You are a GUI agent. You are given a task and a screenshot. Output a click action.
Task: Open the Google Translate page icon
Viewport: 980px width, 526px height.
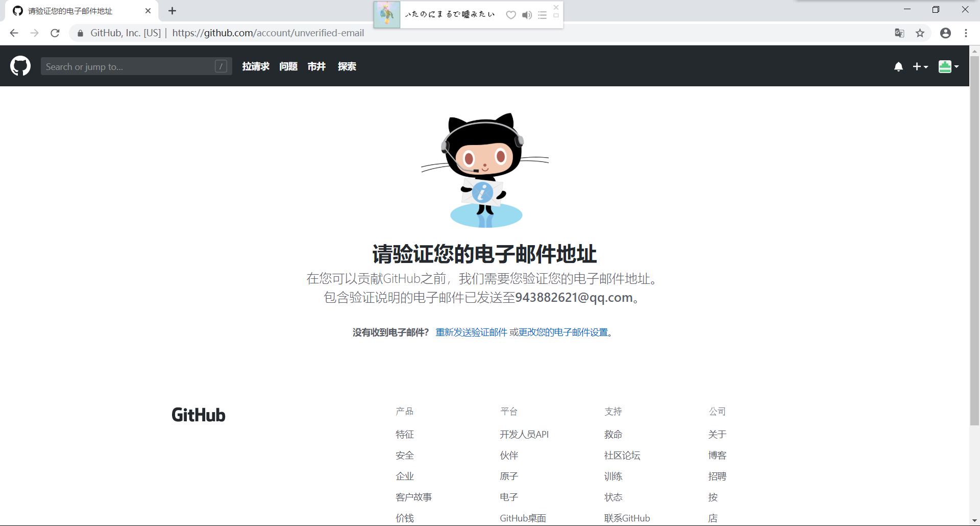click(899, 33)
